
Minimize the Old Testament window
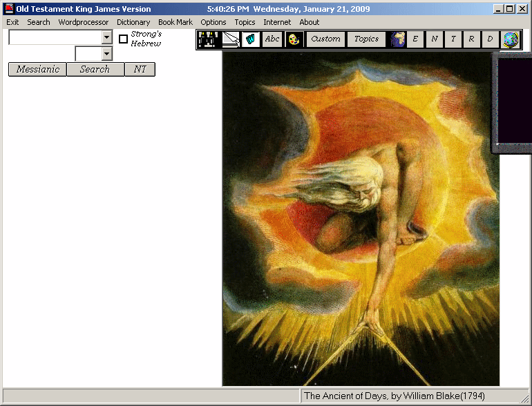click(x=497, y=9)
